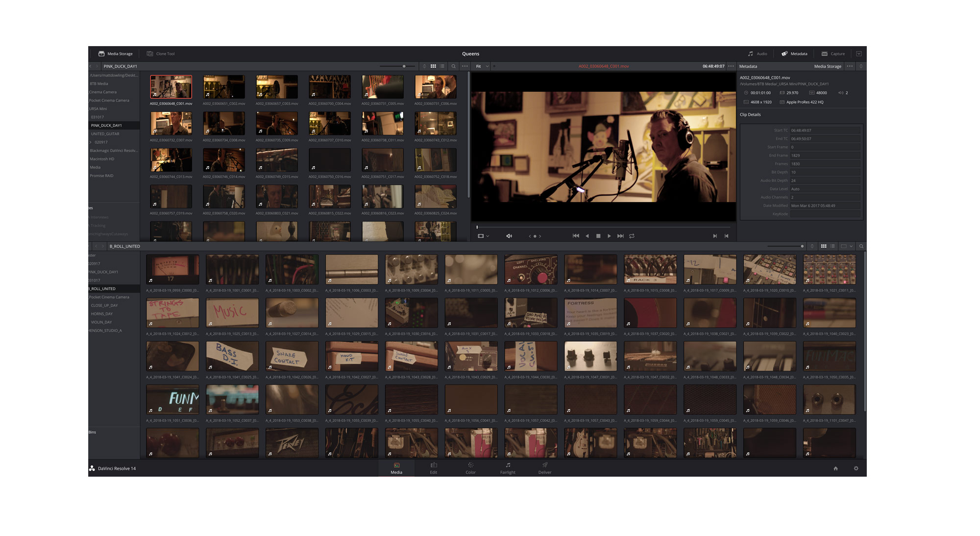Expand the 020917 folder

[x=91, y=142]
